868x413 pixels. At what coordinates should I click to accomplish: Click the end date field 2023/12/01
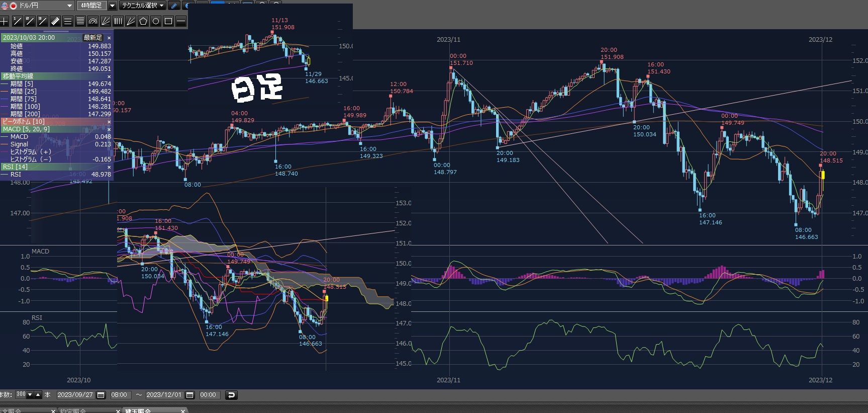coord(164,395)
